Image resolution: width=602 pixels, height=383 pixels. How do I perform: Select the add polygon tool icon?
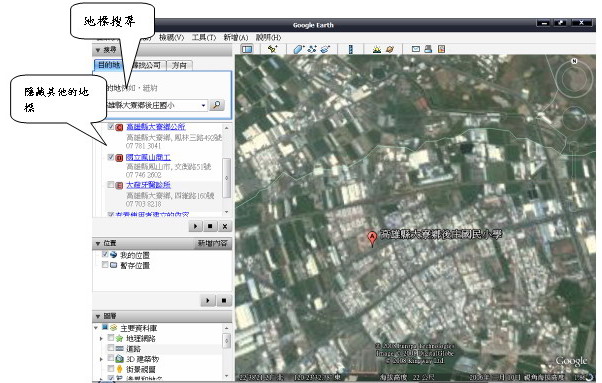(x=299, y=49)
